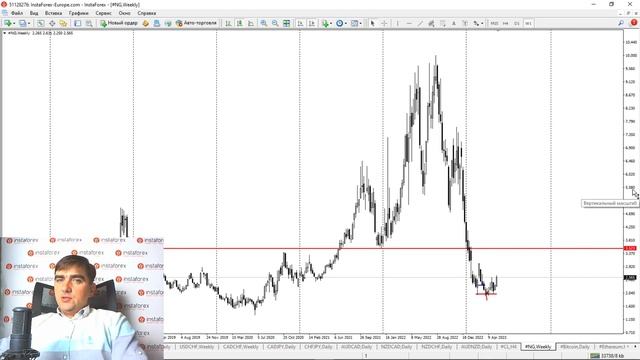Expand the indicators dropdown arrow
Screen dimensions: 640x360
(x=331, y=23)
